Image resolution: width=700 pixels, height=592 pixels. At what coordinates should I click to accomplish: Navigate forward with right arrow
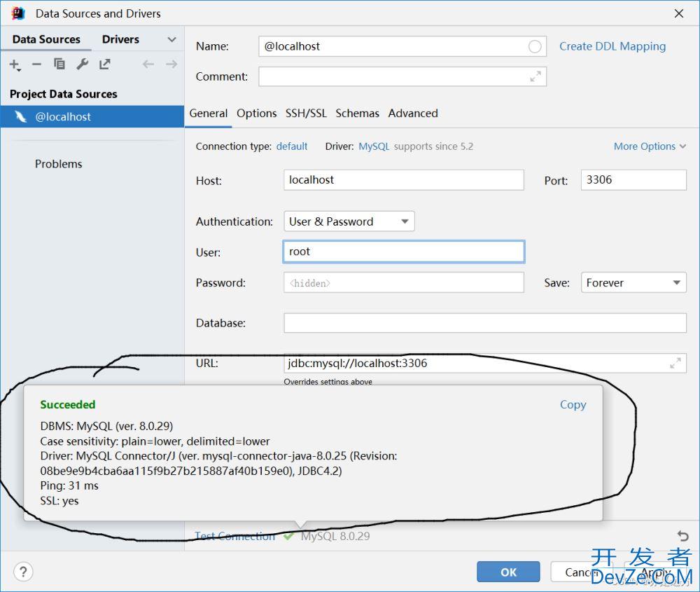[171, 64]
